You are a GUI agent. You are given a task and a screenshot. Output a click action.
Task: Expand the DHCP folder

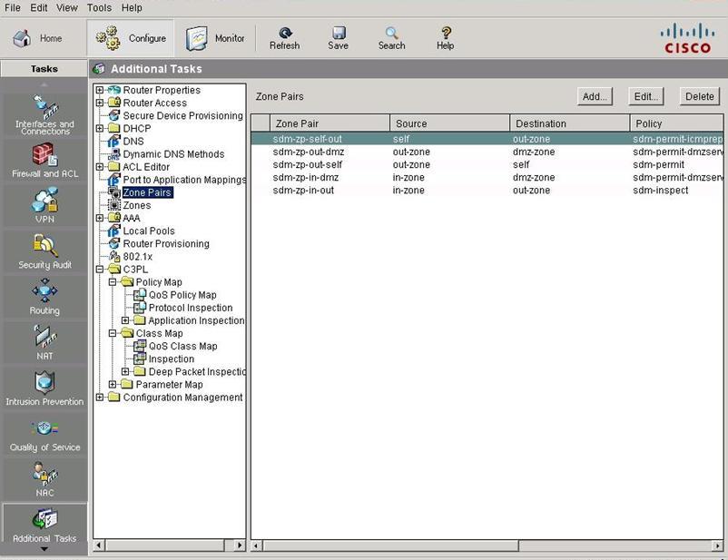pos(99,128)
